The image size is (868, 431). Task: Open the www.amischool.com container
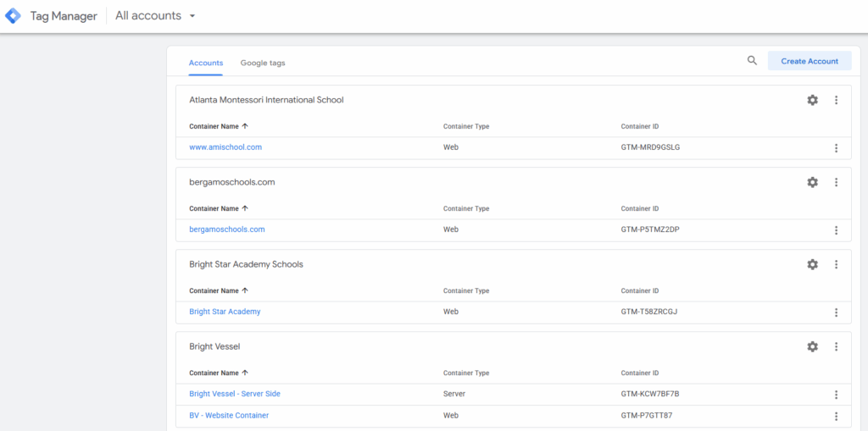(x=225, y=147)
